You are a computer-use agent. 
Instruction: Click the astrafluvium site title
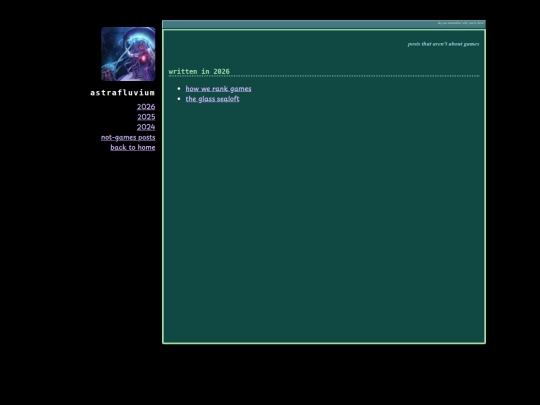123,93
